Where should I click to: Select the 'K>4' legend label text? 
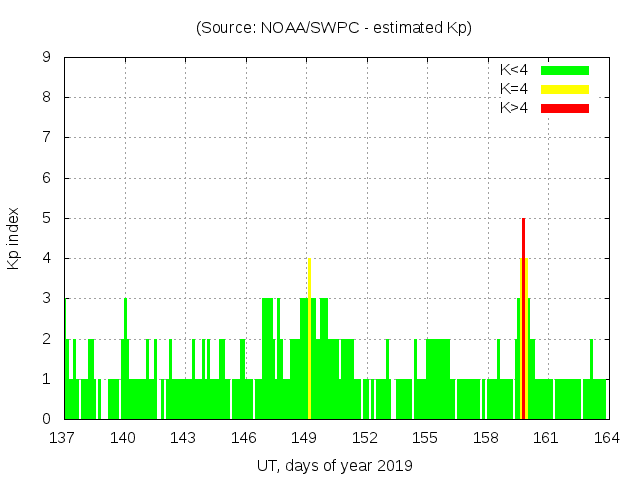514,107
